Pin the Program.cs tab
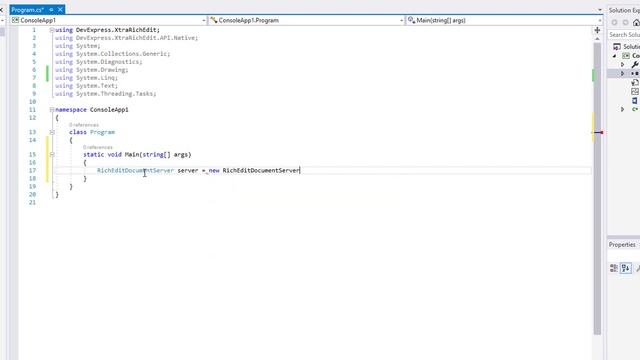Screen dimensions: 640x360 point(51,9)
